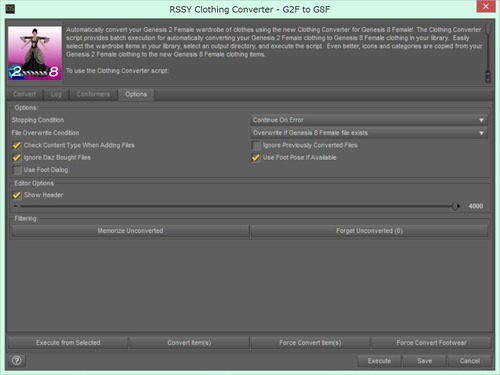This screenshot has height=375, width=500.
Task: Open the Stopping Condition dropdown
Action: (369, 120)
